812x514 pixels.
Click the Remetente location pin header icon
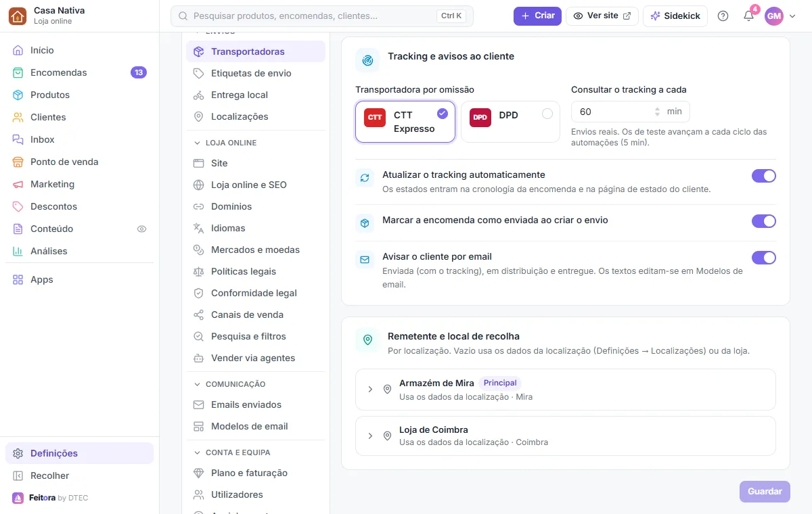(367, 340)
